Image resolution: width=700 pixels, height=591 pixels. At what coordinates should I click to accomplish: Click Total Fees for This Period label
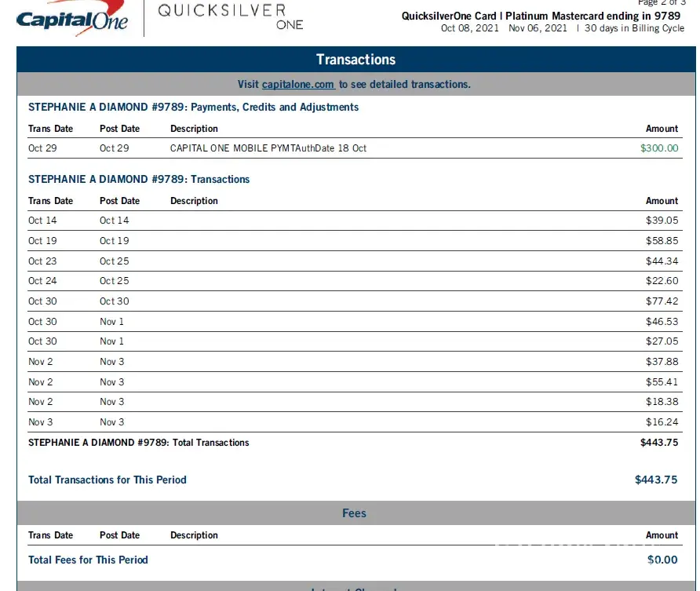tap(88, 560)
